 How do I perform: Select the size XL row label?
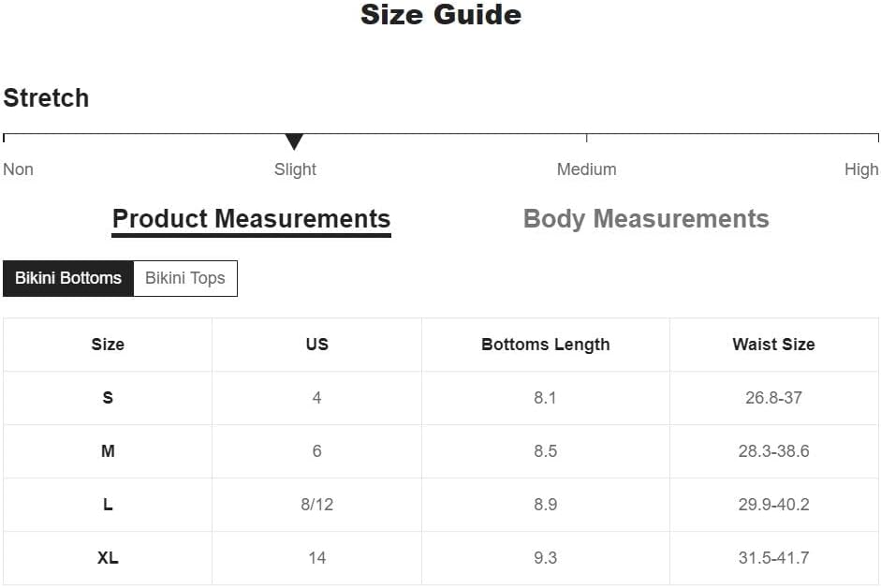pyautogui.click(x=108, y=558)
